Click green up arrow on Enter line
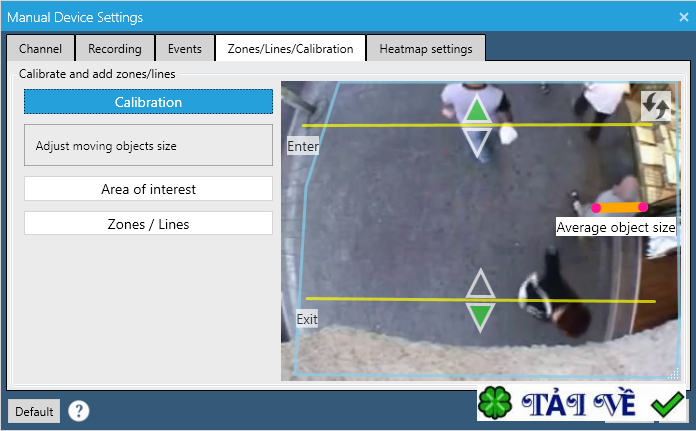The height and width of the screenshot is (431, 696). click(477, 110)
